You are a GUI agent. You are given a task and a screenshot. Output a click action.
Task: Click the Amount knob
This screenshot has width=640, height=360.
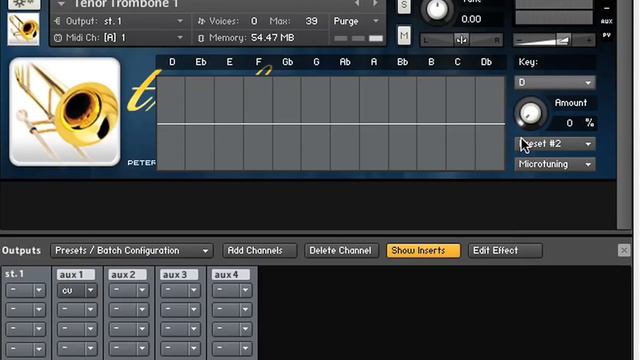click(x=531, y=113)
